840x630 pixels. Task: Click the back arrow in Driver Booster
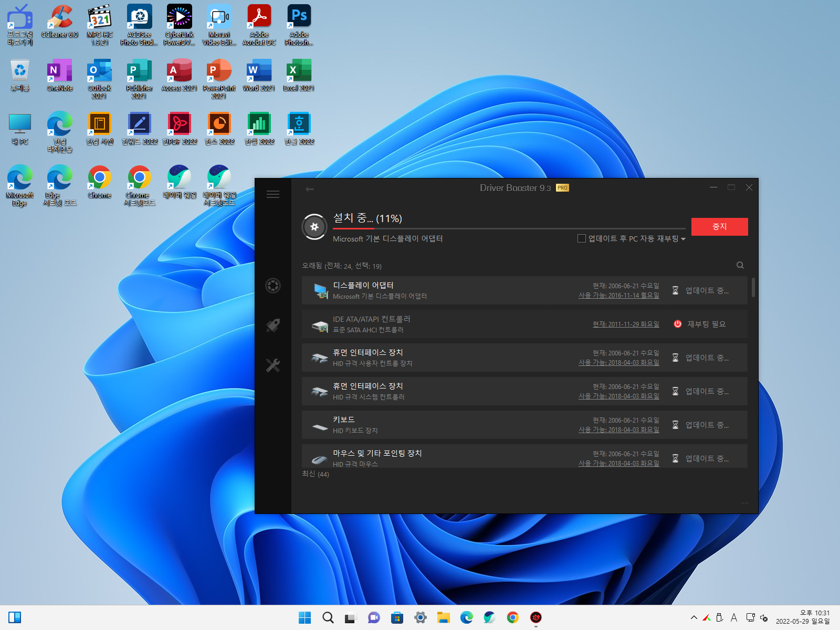(310, 189)
